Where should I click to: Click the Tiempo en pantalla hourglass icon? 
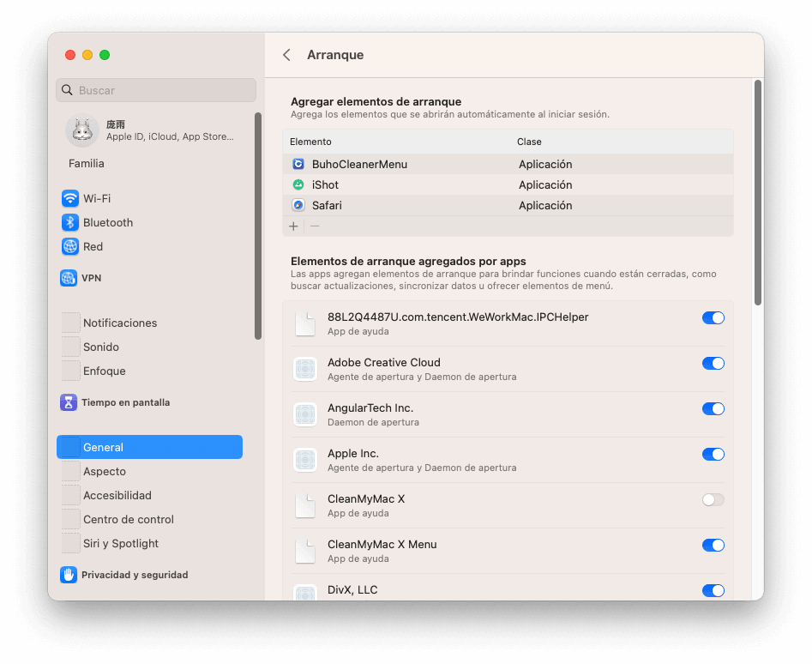69,402
